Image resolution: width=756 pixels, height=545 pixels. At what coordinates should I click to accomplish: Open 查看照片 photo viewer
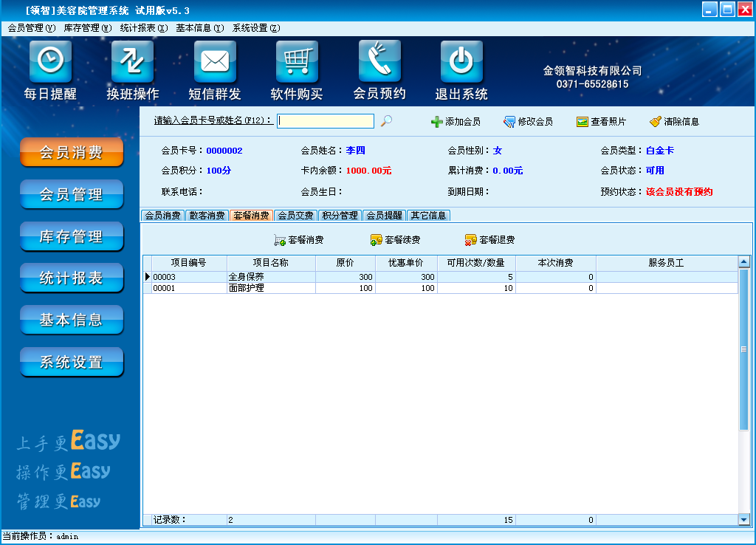click(x=601, y=122)
